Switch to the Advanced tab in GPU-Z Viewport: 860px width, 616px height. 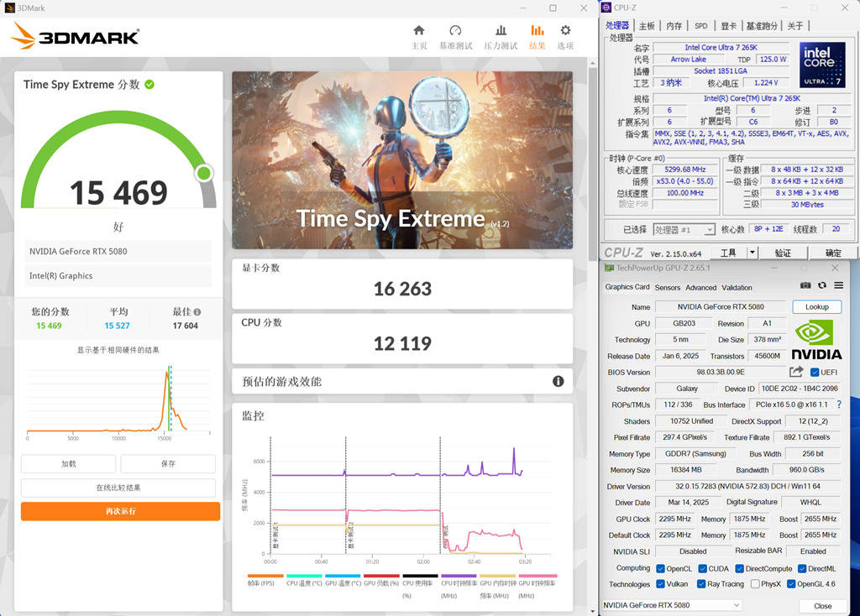701,287
